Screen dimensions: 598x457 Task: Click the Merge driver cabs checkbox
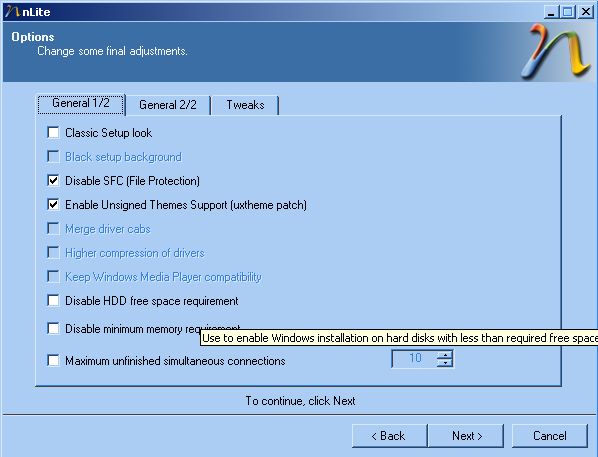point(53,228)
